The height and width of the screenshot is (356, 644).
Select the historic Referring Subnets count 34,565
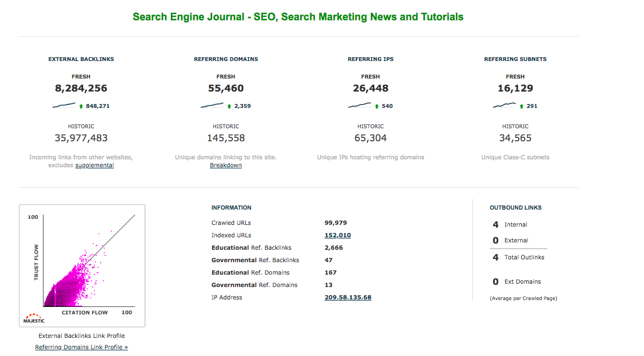tap(516, 138)
